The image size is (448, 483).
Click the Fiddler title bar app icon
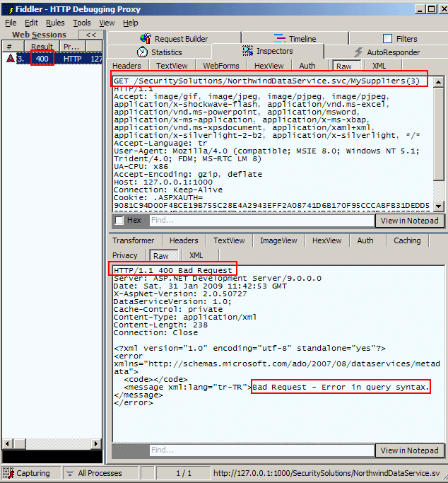10,9
